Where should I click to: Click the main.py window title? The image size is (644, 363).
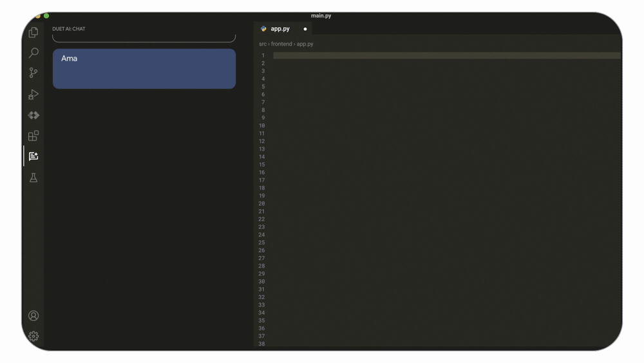pyautogui.click(x=321, y=15)
